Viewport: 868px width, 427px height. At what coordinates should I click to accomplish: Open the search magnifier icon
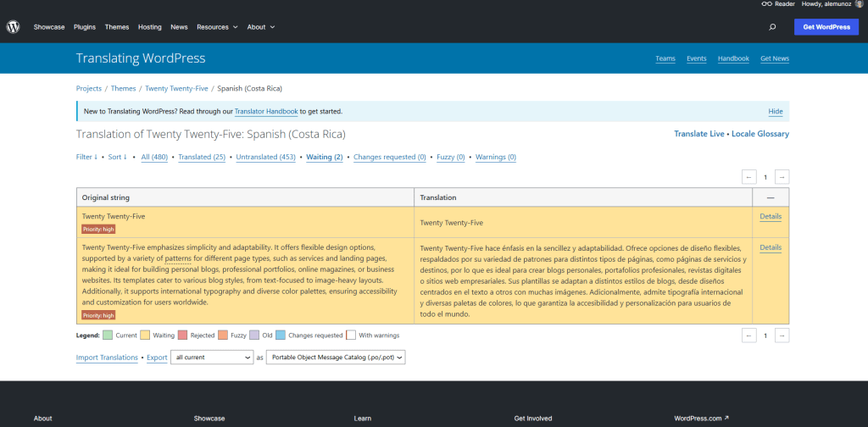772,27
